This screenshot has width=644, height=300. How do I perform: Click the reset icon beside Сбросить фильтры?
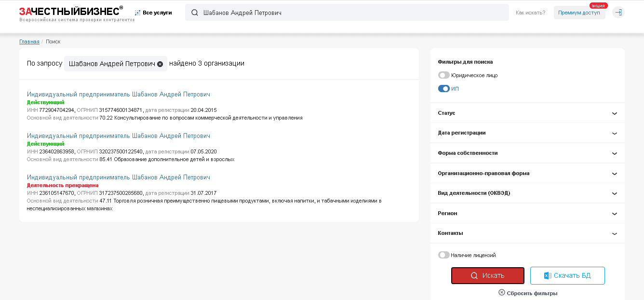(502, 293)
